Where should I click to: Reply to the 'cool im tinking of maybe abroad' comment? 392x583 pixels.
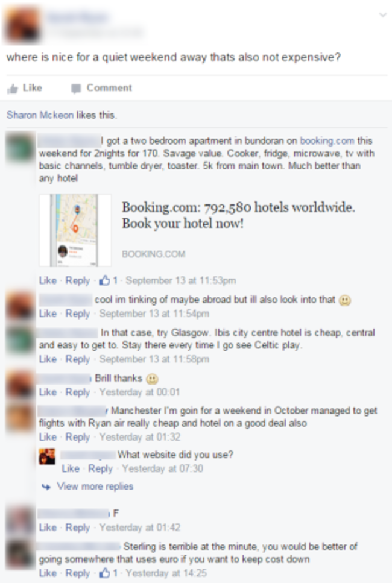click(x=78, y=314)
